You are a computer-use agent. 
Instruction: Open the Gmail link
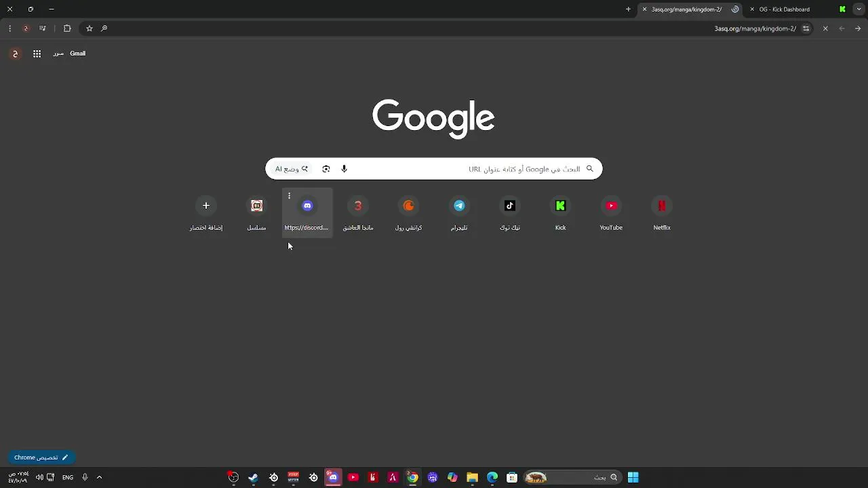[x=77, y=54]
